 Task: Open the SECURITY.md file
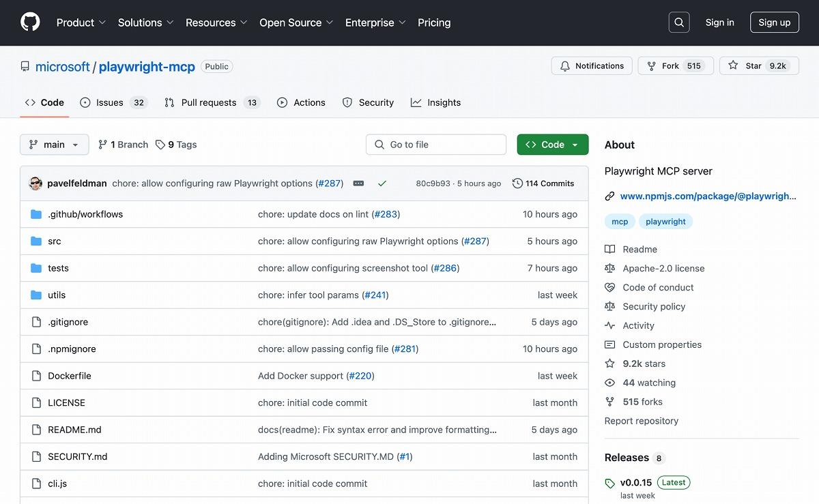click(x=78, y=457)
